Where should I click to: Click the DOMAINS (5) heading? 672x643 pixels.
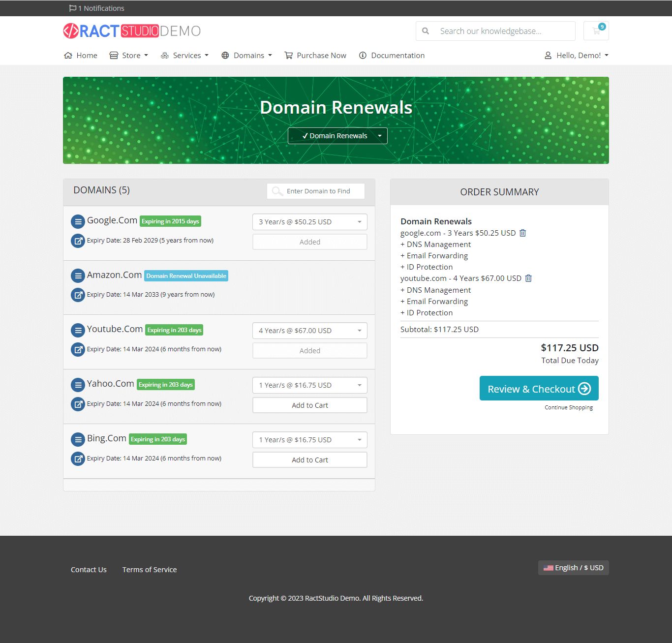[x=102, y=190]
